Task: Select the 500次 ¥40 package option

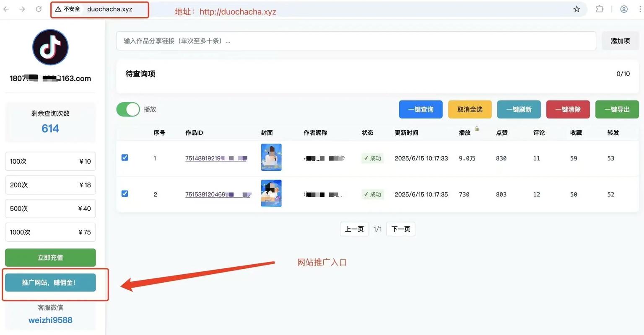Action: pyautogui.click(x=50, y=208)
